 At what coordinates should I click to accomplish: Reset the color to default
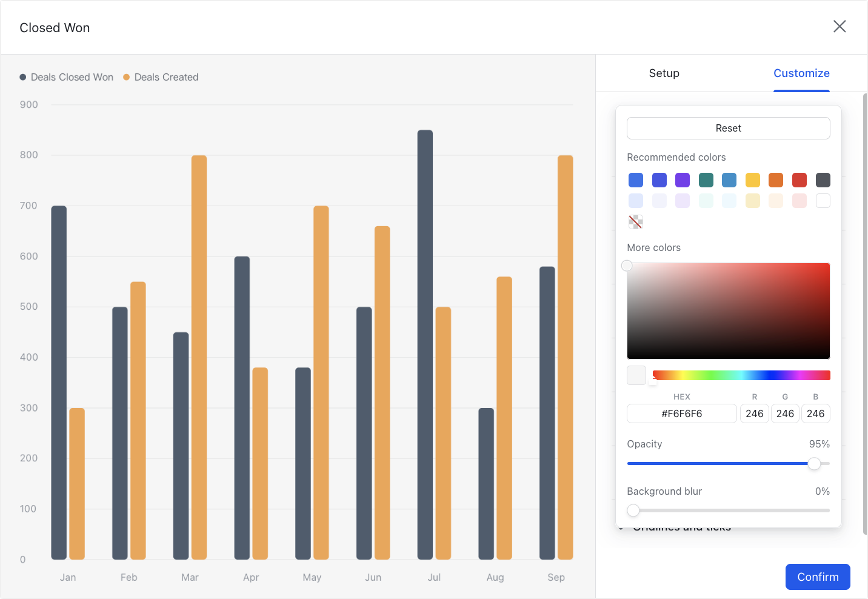(728, 128)
